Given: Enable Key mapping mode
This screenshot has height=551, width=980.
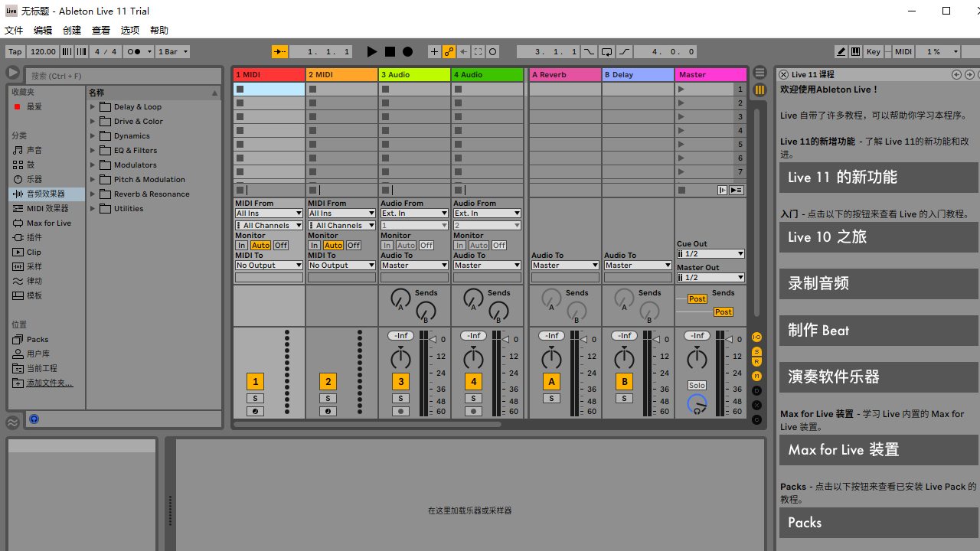Looking at the screenshot, I should (x=873, y=51).
